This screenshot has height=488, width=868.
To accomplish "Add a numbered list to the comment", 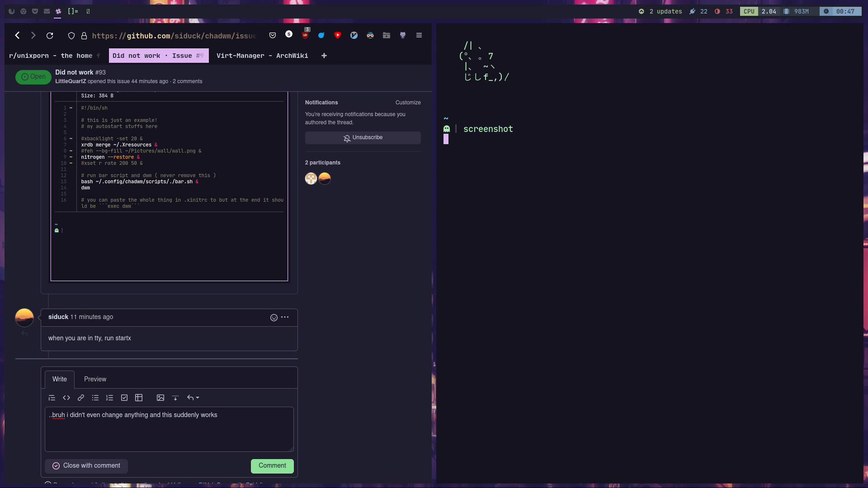I will coord(109,398).
